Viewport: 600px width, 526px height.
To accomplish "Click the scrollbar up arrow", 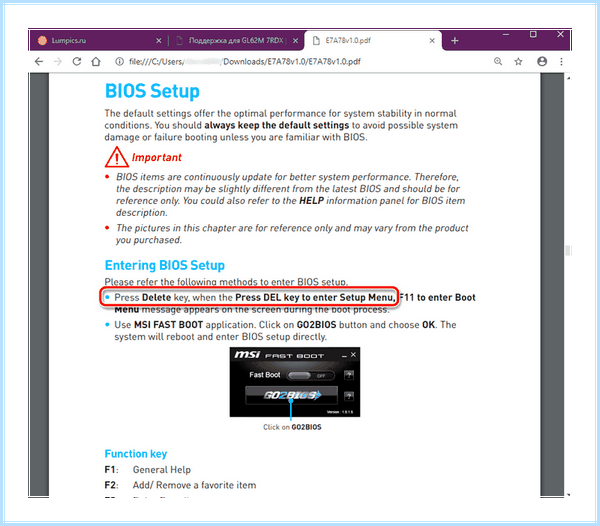I will pyautogui.click(x=569, y=78).
